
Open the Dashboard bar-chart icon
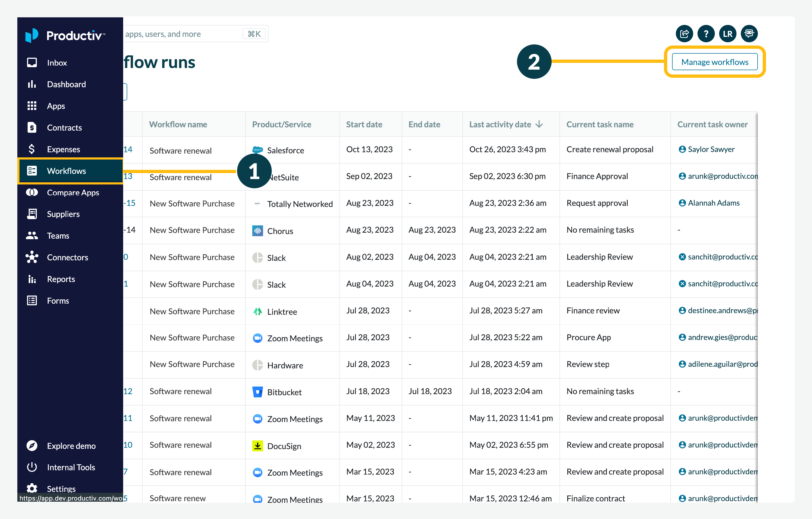[x=32, y=84]
